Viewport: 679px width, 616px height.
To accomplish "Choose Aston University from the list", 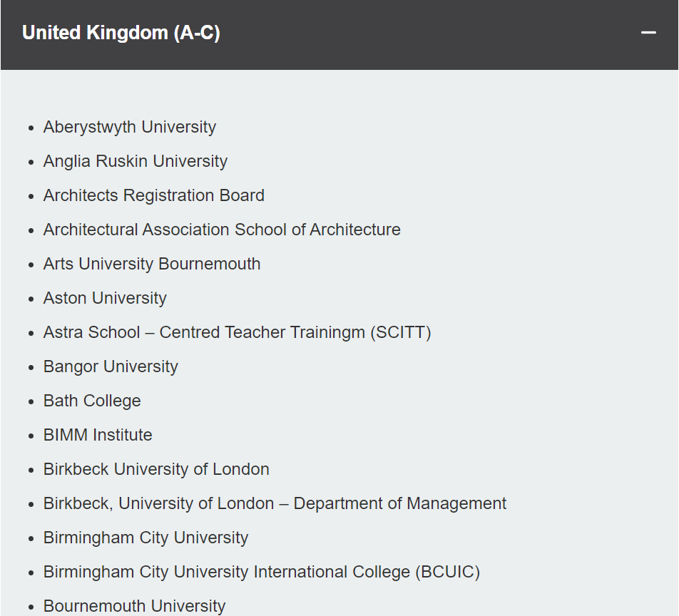I will (x=105, y=298).
